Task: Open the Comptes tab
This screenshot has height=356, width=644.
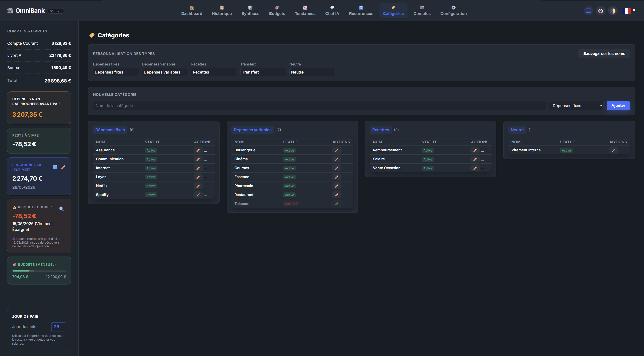Action: [422, 11]
